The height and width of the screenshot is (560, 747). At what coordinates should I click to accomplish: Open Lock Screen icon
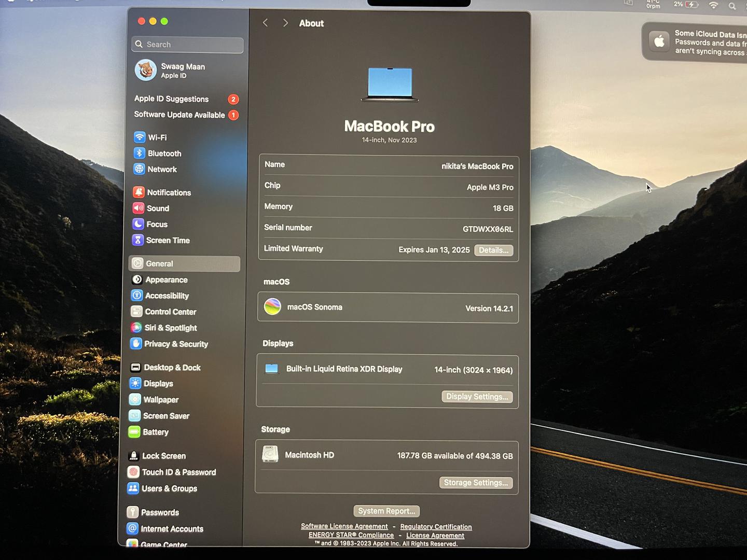(134, 456)
